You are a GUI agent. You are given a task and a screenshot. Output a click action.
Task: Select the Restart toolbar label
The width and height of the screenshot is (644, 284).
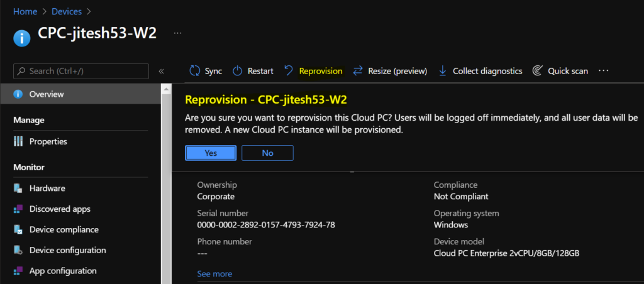[260, 71]
